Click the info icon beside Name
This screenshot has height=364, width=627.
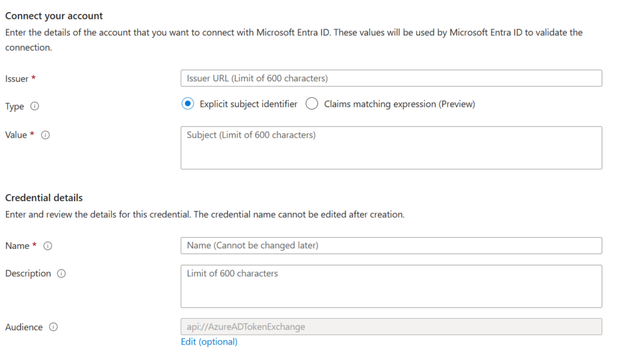48,245
